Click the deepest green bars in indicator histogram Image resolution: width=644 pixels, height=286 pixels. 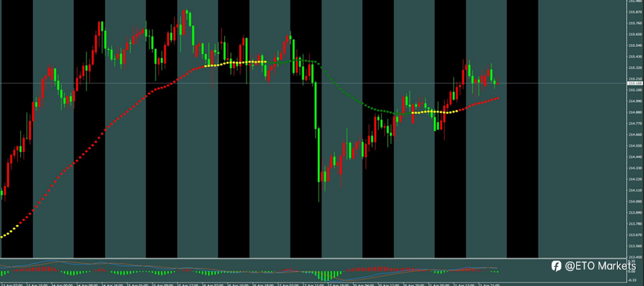tap(325, 276)
